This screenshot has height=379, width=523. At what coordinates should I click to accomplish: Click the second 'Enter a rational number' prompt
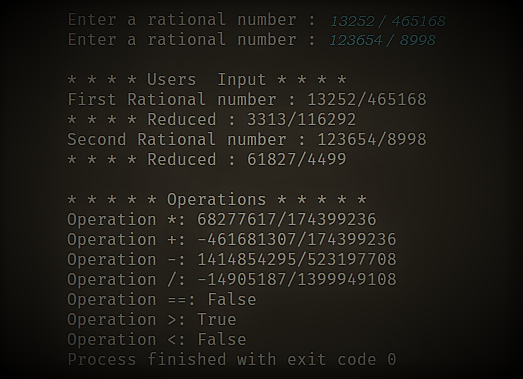pos(192,40)
